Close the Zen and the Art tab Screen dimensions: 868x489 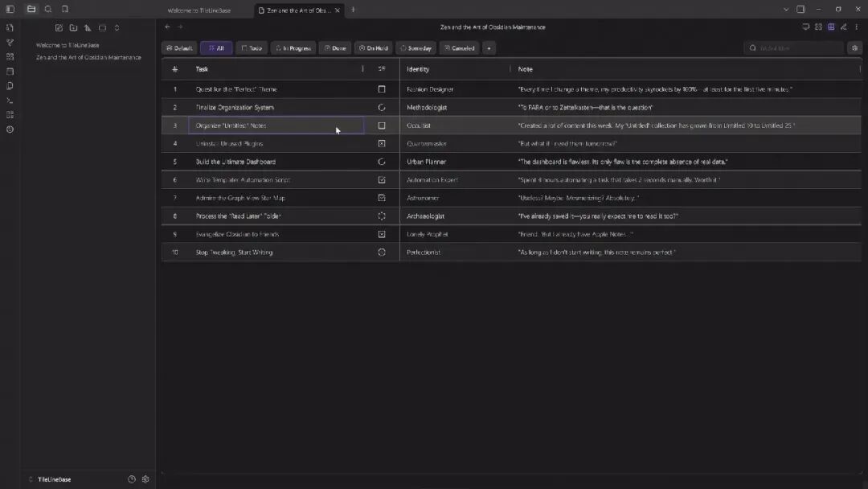click(x=337, y=10)
